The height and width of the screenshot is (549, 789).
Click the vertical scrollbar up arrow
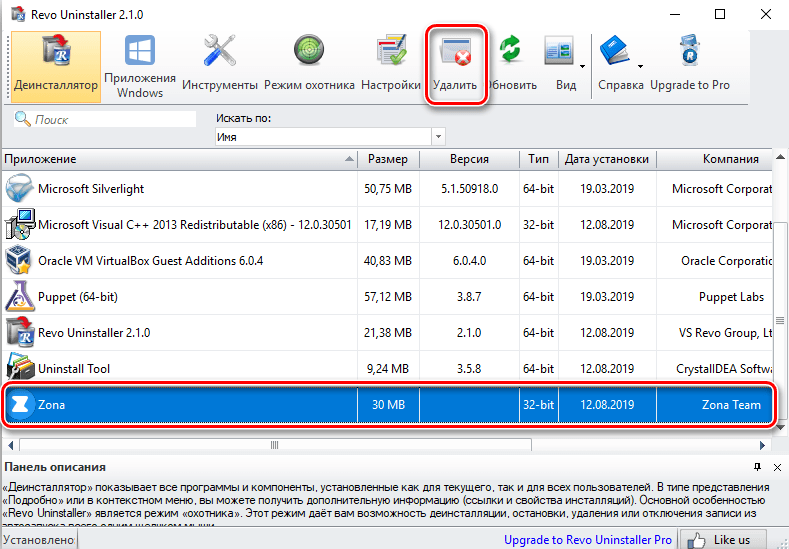(780, 157)
